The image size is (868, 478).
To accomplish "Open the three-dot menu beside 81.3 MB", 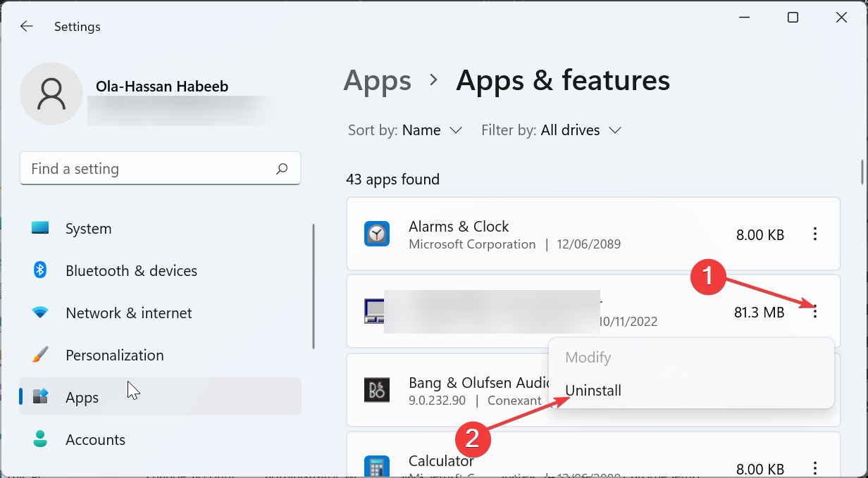I will point(815,311).
